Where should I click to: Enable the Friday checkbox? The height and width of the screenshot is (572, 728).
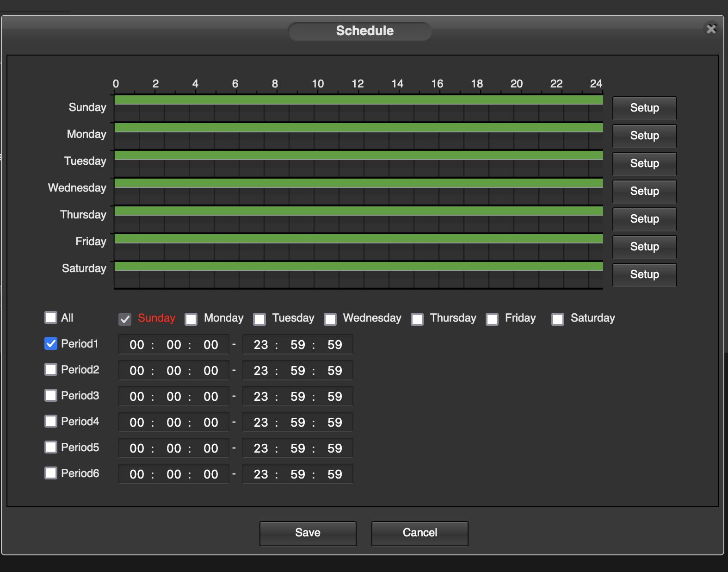coord(492,319)
